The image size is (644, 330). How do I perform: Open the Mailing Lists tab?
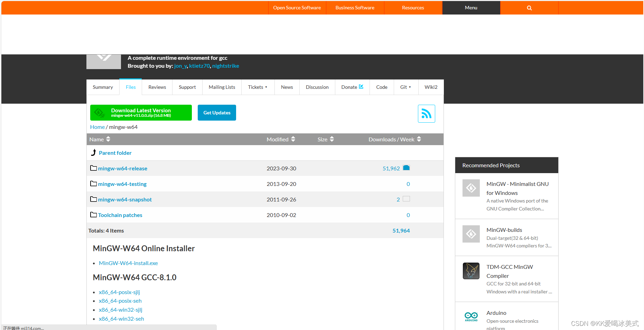pos(222,87)
